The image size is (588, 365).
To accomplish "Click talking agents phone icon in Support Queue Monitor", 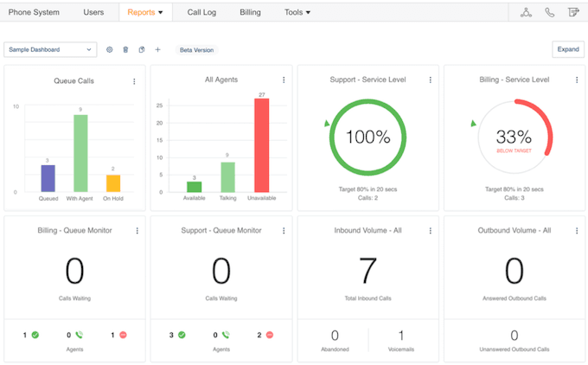I will pyautogui.click(x=226, y=335).
